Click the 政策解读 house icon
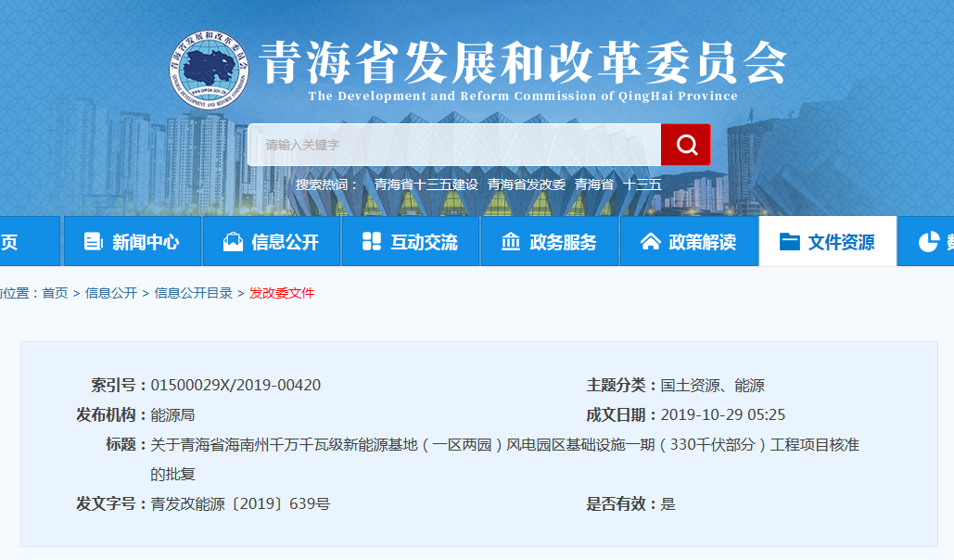 coord(650,242)
